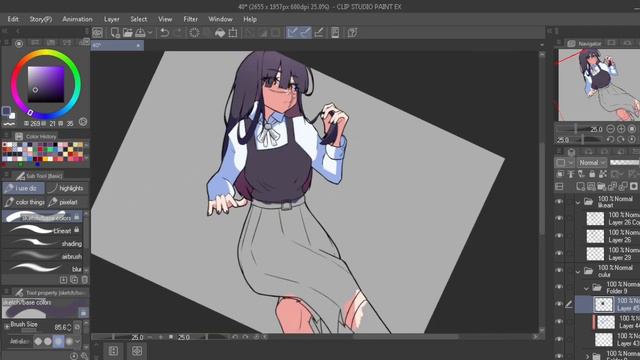This screenshot has height=360, width=640.
Task: Close the 40* canvas tab
Action: (138, 46)
